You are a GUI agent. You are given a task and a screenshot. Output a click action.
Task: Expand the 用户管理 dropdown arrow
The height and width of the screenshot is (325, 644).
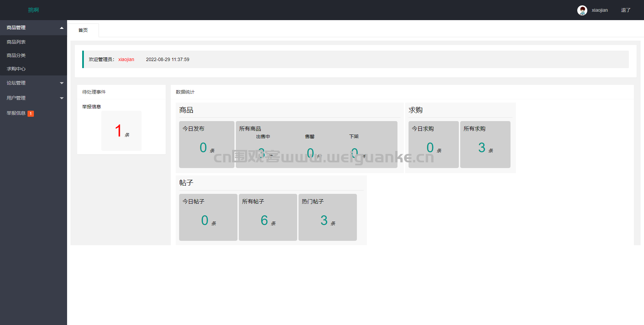[62, 98]
